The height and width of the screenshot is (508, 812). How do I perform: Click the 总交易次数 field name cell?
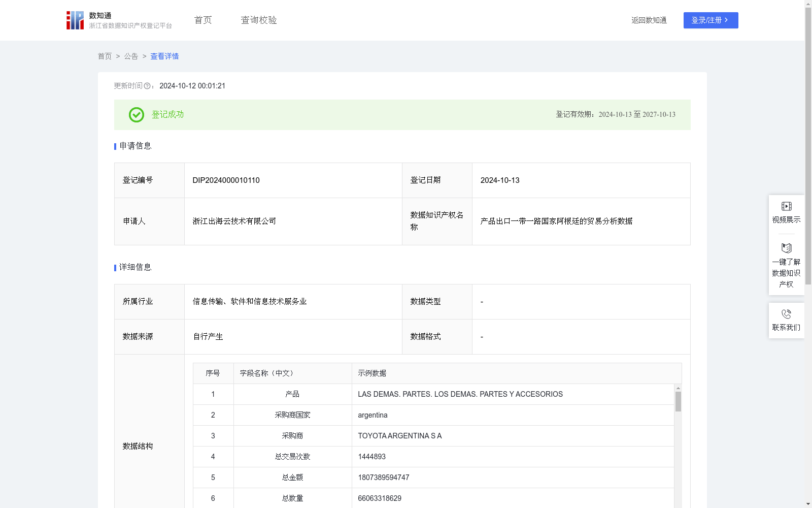(x=292, y=457)
